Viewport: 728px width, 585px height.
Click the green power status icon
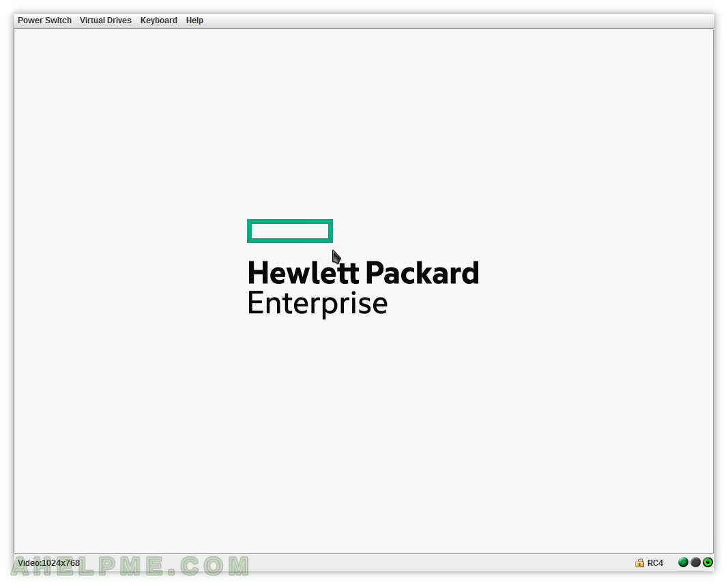708,562
